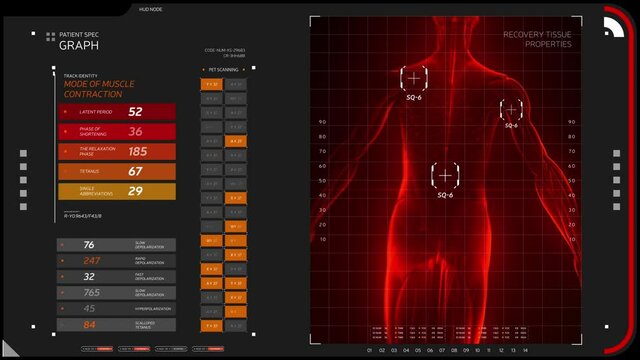This screenshot has width=640, height=360.
Task: Click axis number 07 below the body scan
Action: point(442,350)
